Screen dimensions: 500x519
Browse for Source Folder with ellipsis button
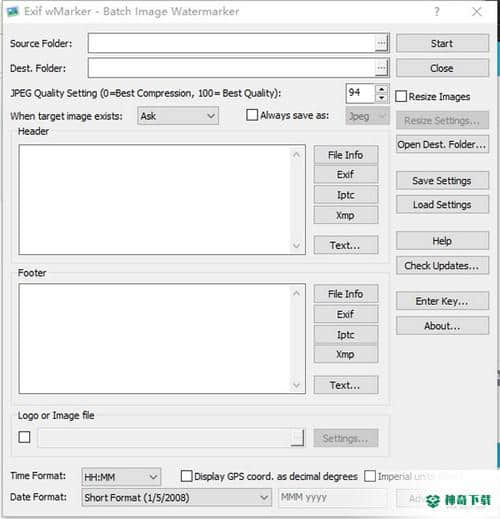click(381, 43)
